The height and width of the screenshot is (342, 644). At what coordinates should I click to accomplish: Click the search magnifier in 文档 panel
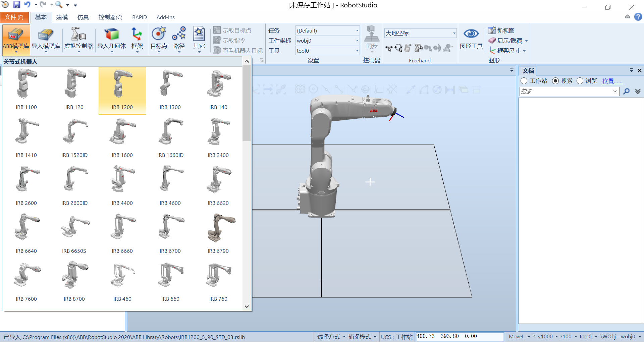(626, 91)
